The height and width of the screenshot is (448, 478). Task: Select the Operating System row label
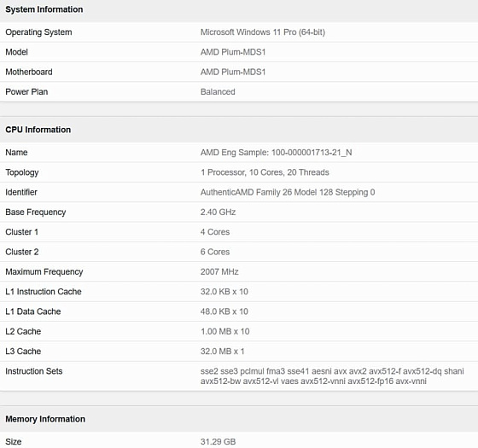tap(38, 32)
